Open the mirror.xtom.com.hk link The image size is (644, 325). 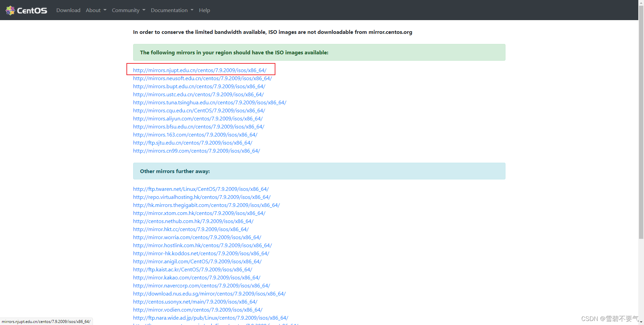point(199,213)
